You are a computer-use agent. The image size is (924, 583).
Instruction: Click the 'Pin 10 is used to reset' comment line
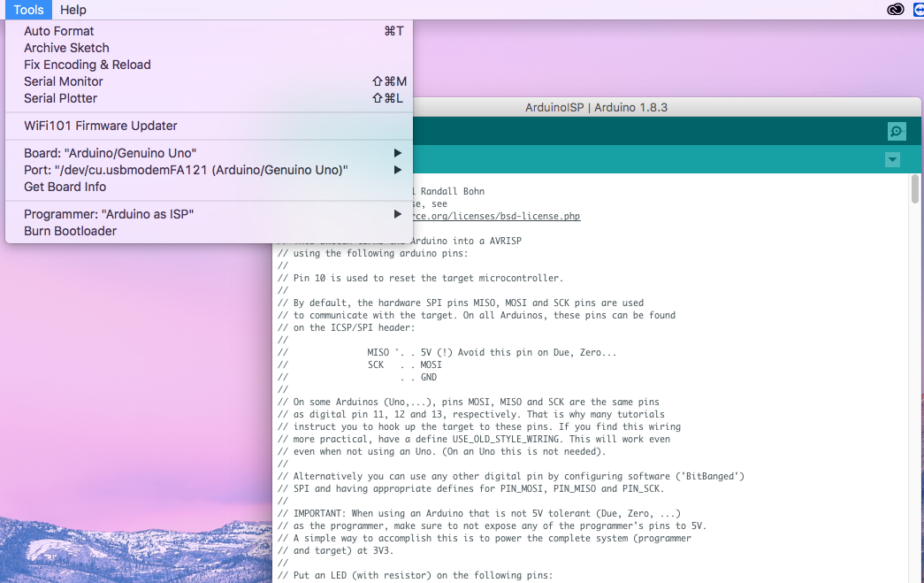(x=420, y=279)
